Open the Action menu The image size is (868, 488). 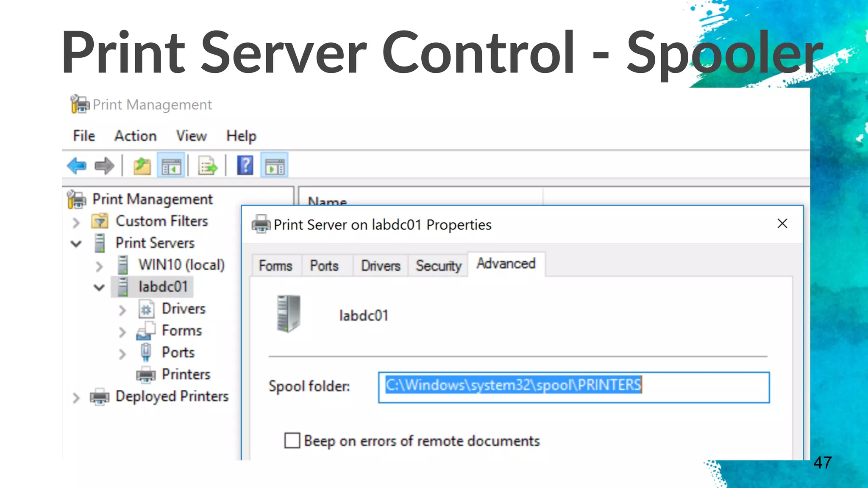tap(136, 136)
